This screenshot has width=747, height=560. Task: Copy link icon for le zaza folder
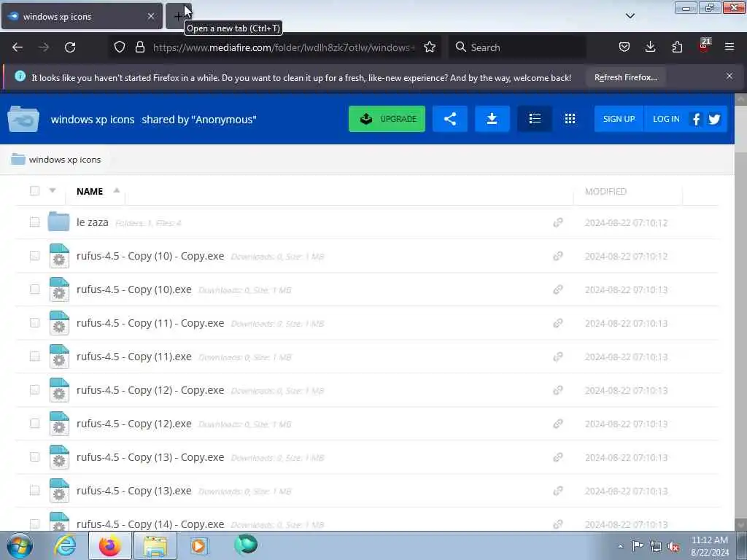pyautogui.click(x=558, y=222)
